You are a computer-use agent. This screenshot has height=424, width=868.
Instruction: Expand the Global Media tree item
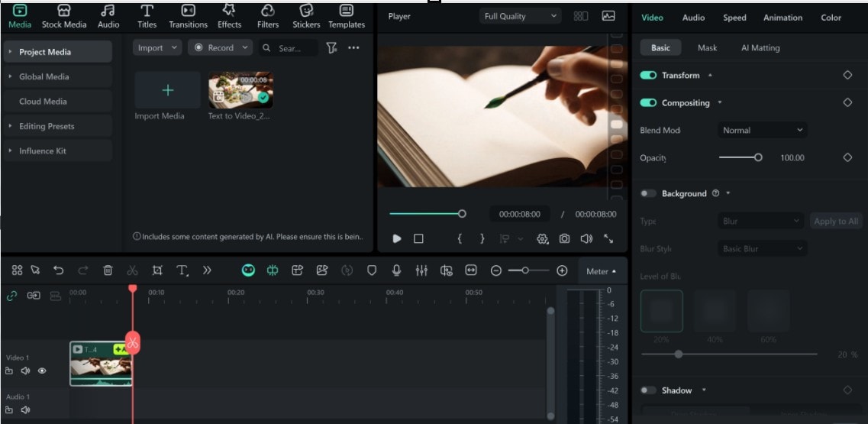[9, 76]
